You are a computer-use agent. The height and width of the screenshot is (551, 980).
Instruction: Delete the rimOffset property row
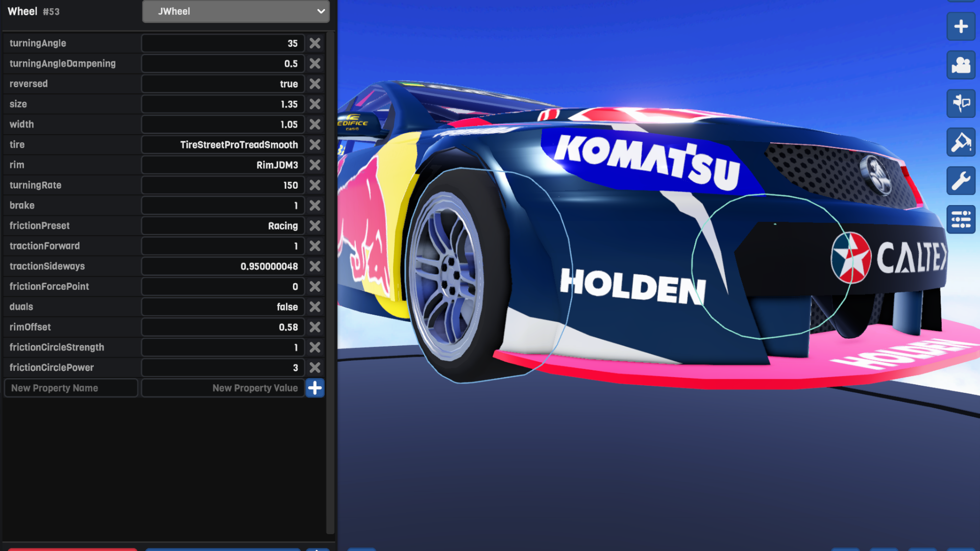[x=315, y=327]
